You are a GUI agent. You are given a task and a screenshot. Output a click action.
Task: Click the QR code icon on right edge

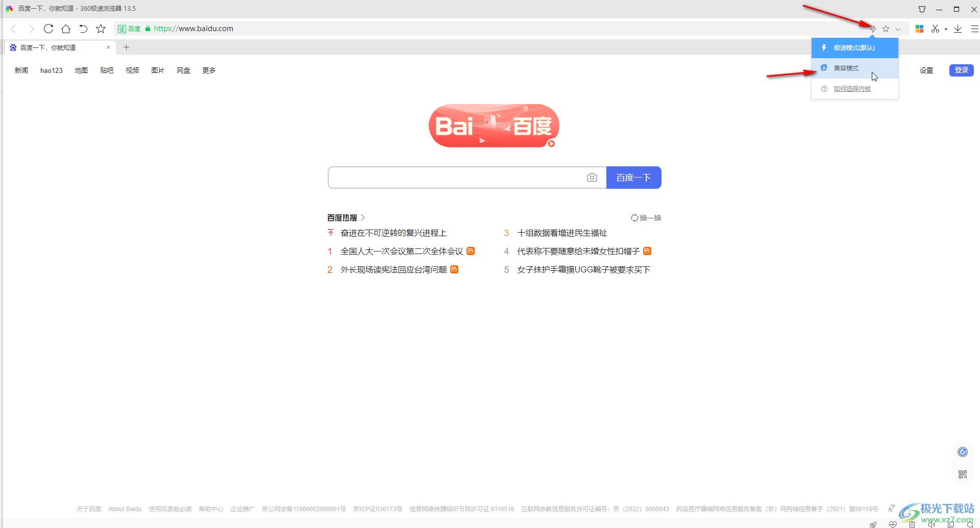coord(963,474)
